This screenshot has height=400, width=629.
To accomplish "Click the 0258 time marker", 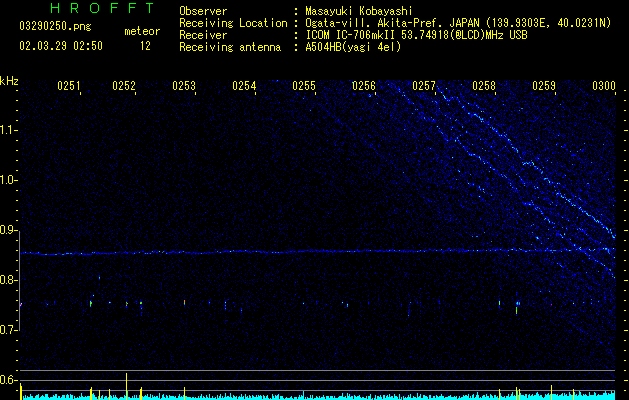I will 484,86.
